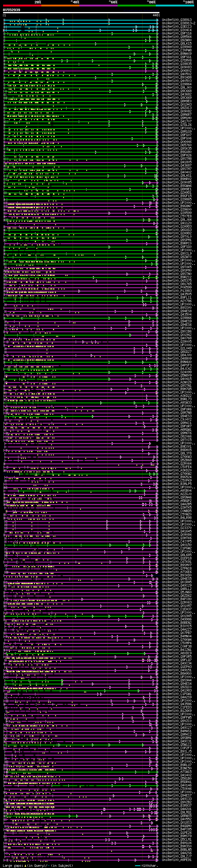Select label UniRef100_Q76KW3
197x868 pixels.
pyautogui.click(x=177, y=457)
